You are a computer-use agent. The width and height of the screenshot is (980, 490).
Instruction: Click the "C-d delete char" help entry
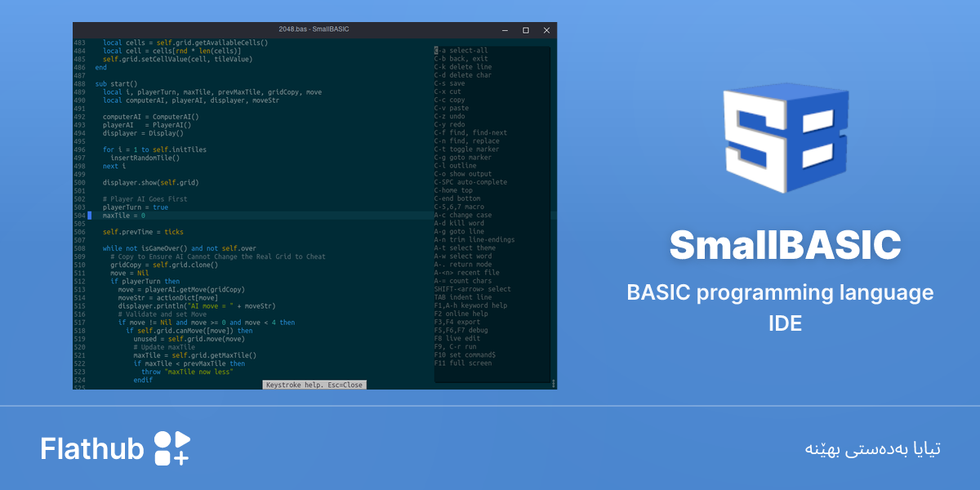(x=463, y=75)
